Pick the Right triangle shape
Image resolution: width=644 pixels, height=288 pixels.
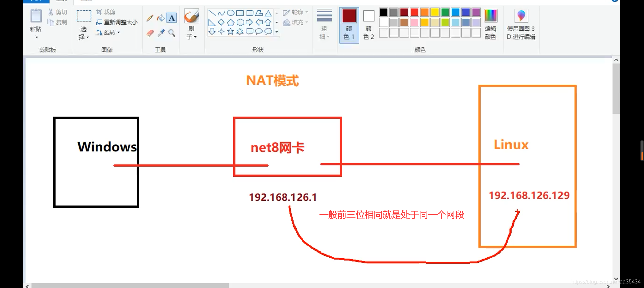[212, 22]
